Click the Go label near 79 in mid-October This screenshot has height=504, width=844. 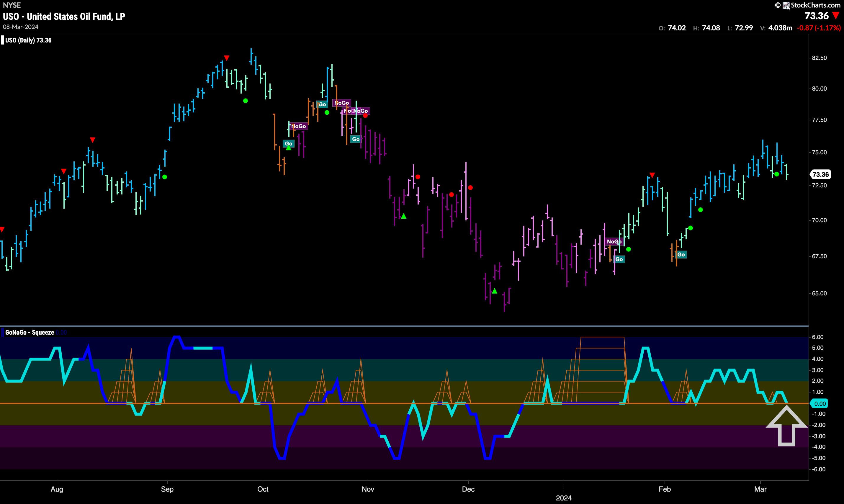coord(322,104)
